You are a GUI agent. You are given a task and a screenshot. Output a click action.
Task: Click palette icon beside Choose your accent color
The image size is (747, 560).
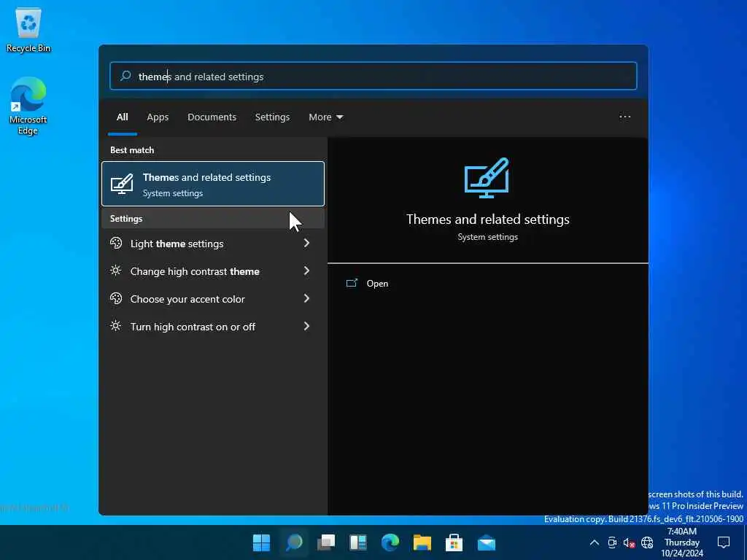coord(116,298)
